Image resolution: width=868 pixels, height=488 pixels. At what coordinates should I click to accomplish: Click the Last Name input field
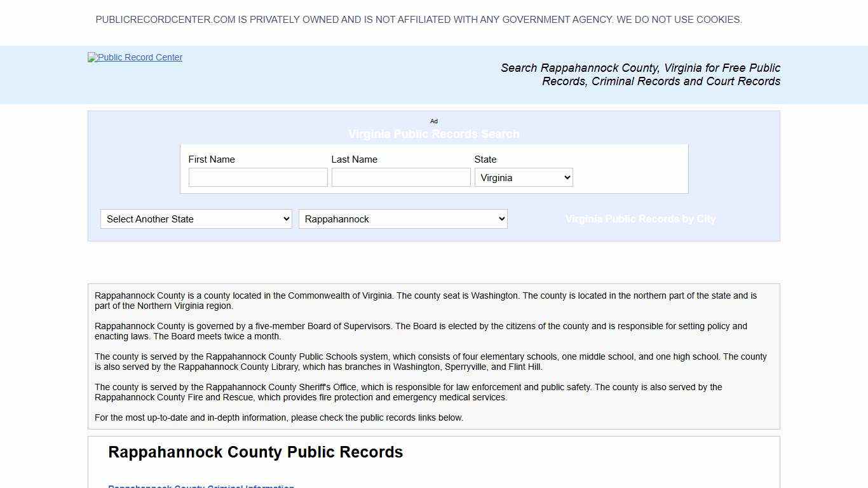click(400, 177)
